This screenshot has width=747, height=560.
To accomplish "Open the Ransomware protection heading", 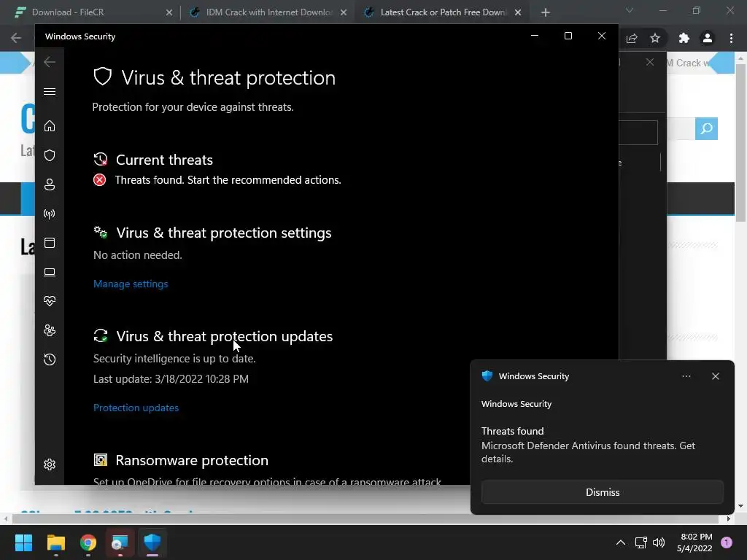I will [x=192, y=461].
